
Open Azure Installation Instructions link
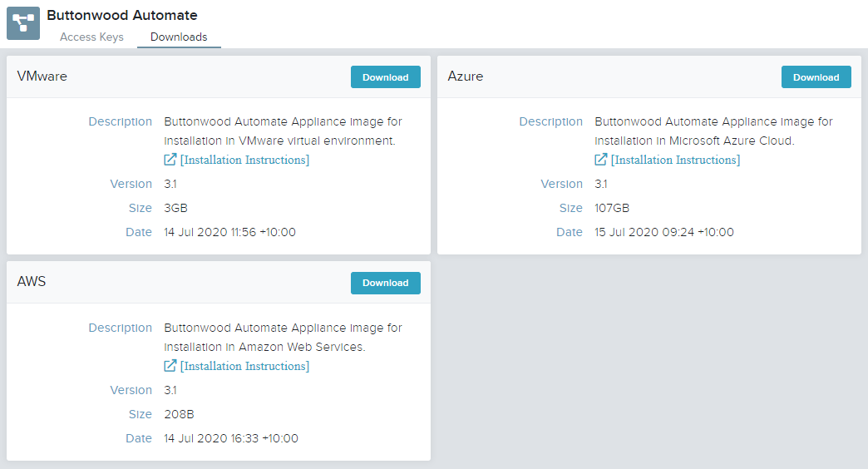click(x=675, y=160)
